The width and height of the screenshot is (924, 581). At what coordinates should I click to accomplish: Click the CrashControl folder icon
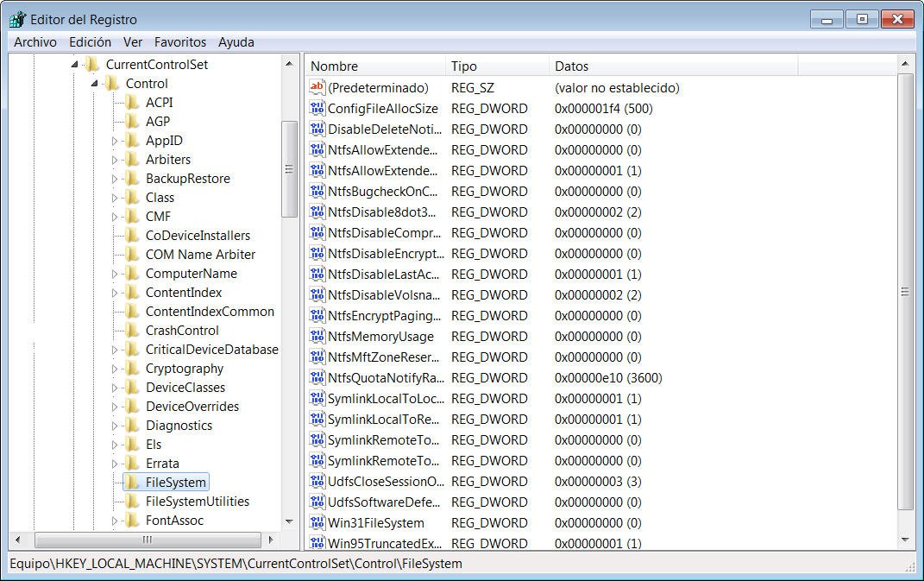(x=132, y=331)
